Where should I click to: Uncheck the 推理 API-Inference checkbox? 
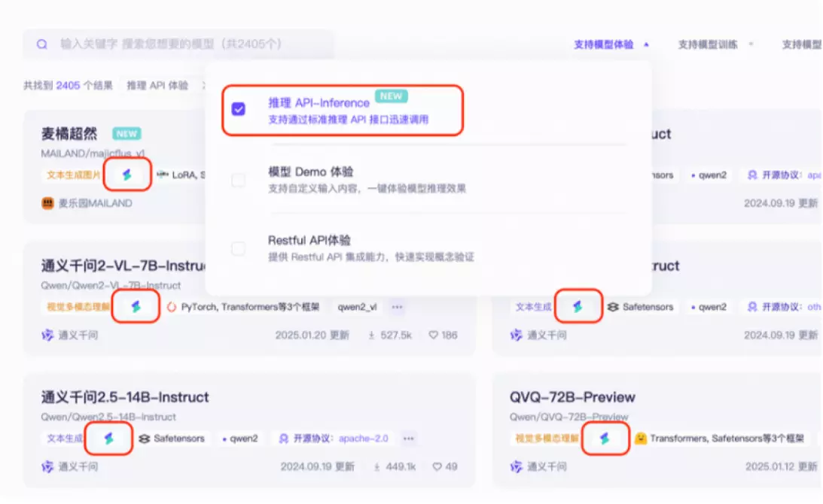click(238, 109)
